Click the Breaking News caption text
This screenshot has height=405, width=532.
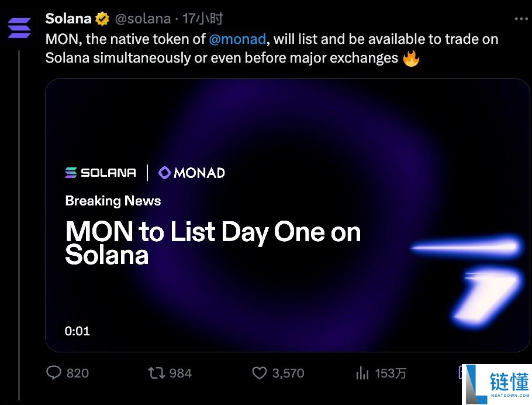113,201
